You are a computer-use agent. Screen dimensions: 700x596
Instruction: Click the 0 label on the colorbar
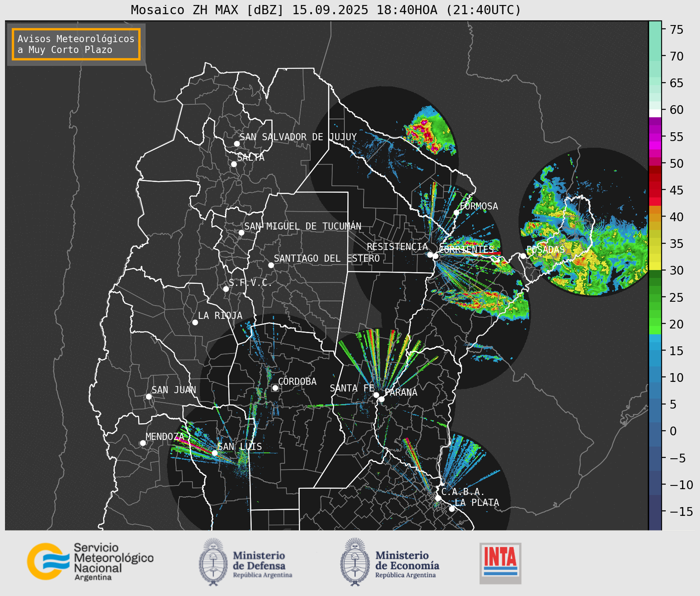[673, 431]
